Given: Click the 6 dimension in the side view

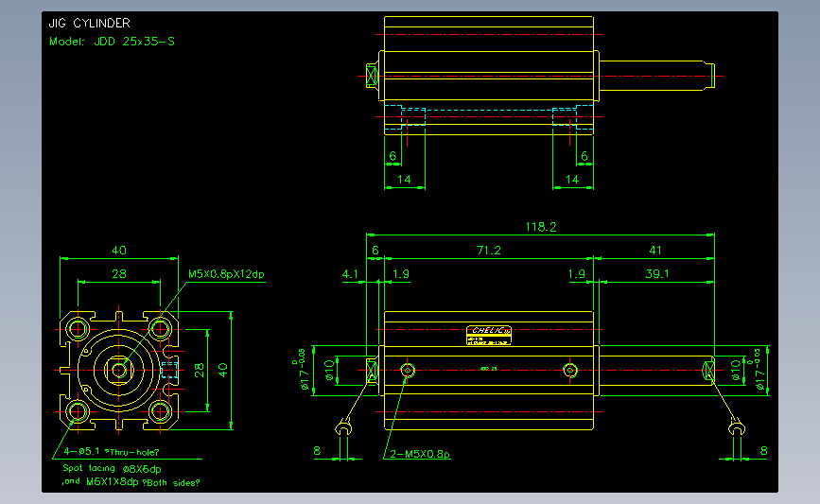Looking at the screenshot, I should (375, 251).
